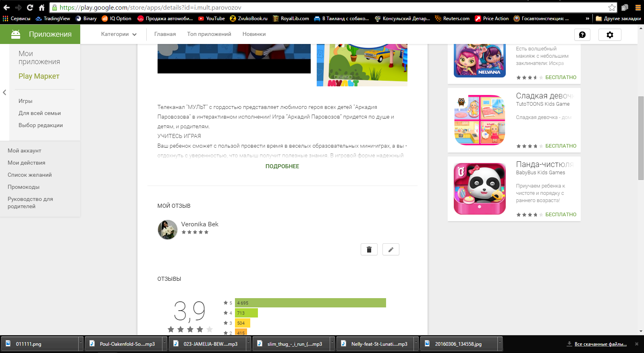This screenshot has width=644, height=353.
Task: Switch to the Новинки tab
Action: click(x=254, y=34)
